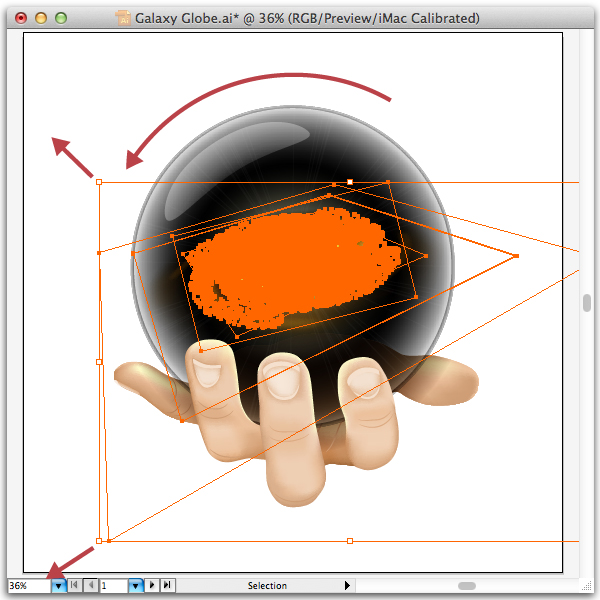Zoom the window with green button
600x600 pixels.
(x=61, y=18)
